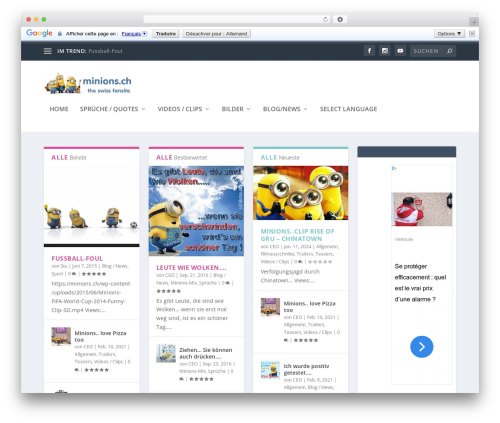The height and width of the screenshot is (423, 500).
Task: Click the Ziehen post small thumbnail
Action: pos(166,353)
